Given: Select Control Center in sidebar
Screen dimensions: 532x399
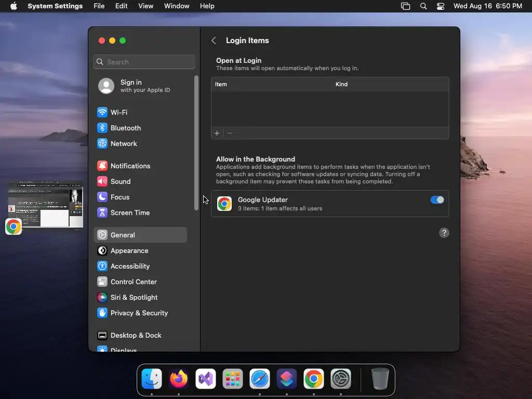Looking at the screenshot, I should (x=140, y=282).
